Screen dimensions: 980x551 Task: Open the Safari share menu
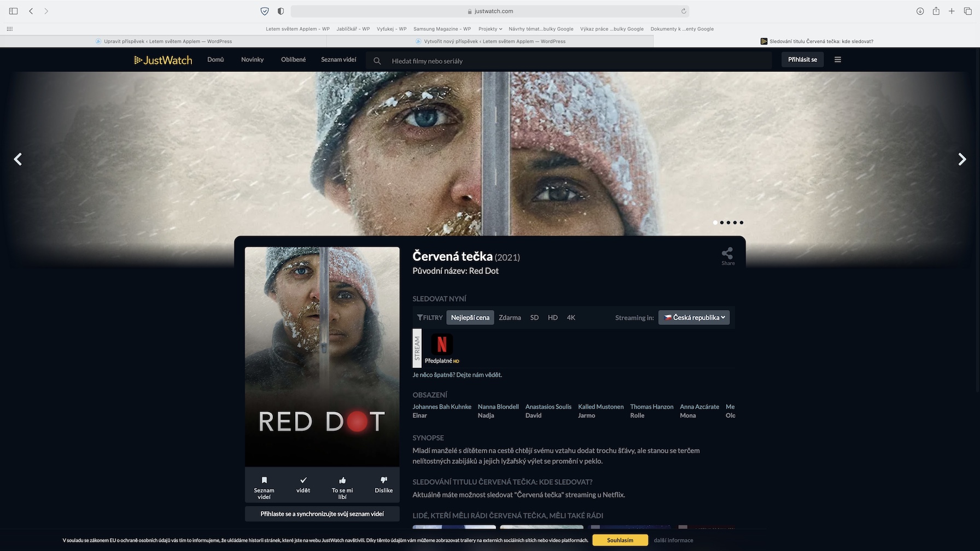pyautogui.click(x=936, y=11)
